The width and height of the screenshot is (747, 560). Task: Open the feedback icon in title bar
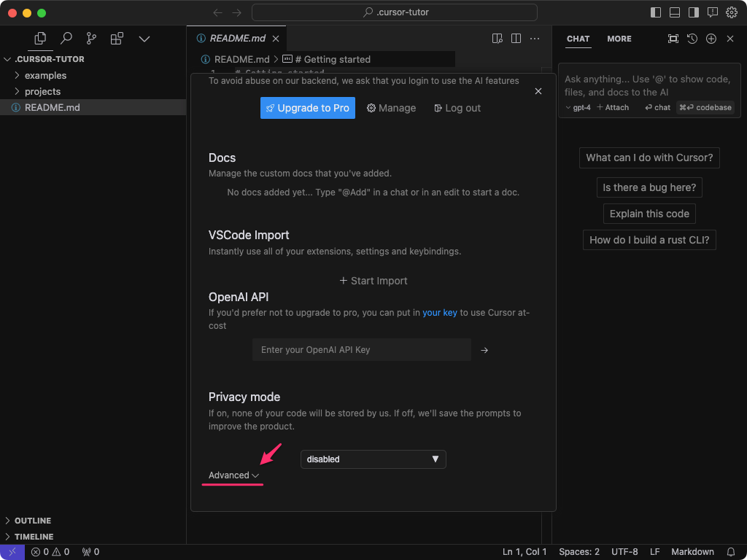click(x=713, y=12)
